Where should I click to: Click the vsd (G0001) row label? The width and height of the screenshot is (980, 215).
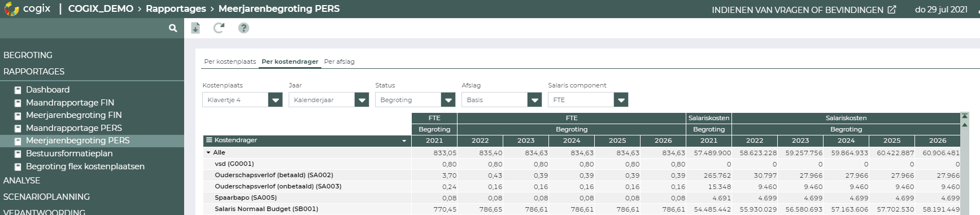(x=234, y=164)
